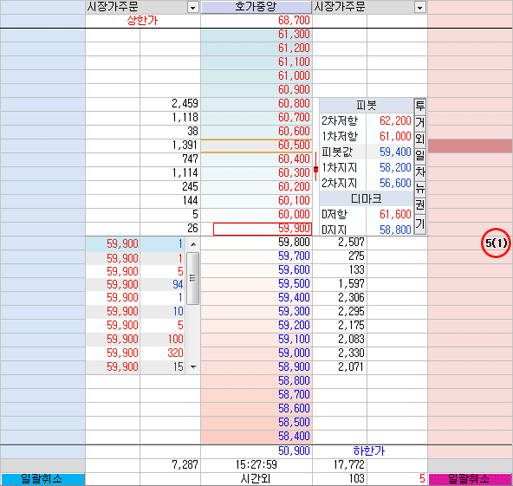Click price cell 61,300
Screen dimensions: 513x486
(x=256, y=34)
